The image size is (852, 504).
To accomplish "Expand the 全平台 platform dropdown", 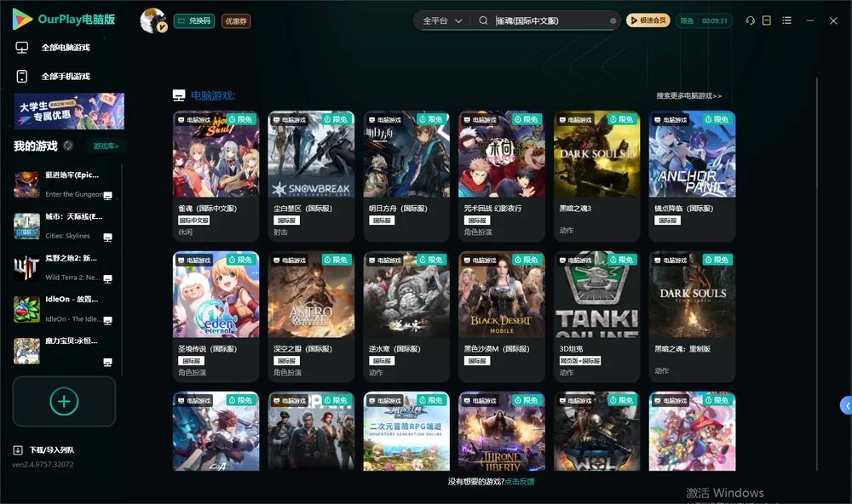I will pyautogui.click(x=442, y=20).
